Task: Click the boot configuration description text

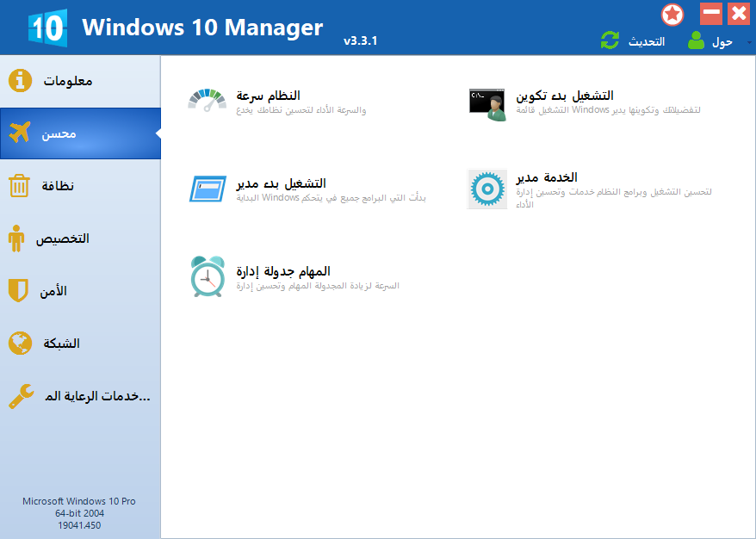Action: pyautogui.click(x=609, y=110)
